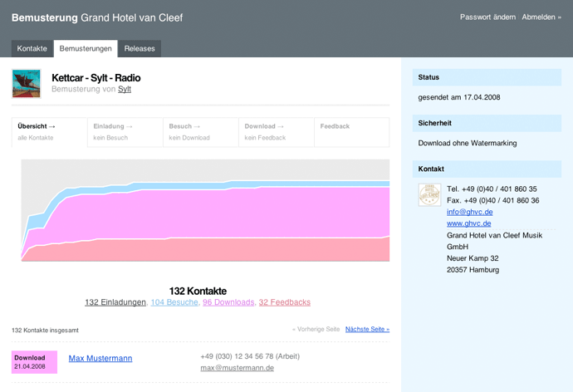Select the Einladung filter step
Viewport: 573px width, 392px height.
click(x=125, y=132)
